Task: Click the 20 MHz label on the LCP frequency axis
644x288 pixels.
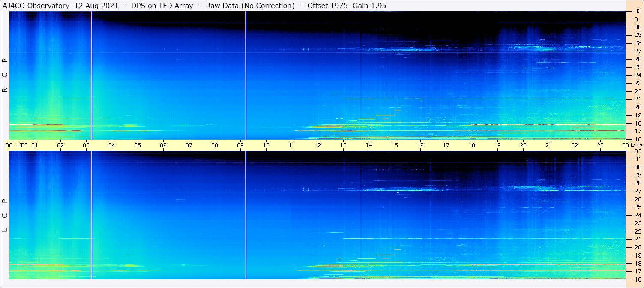Action: tap(637, 247)
